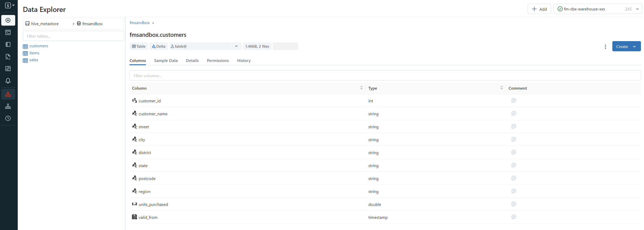
Task: Click the items table grid icon
Action: 25,53
